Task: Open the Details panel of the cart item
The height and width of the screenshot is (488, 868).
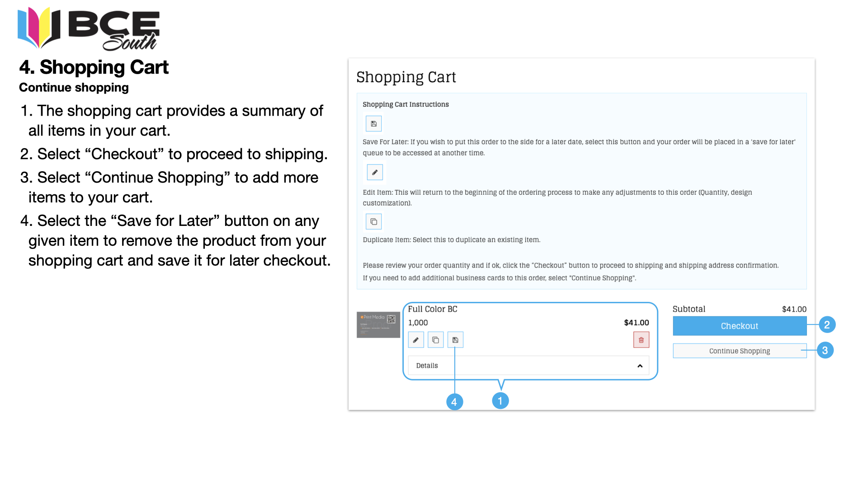Action: (x=528, y=366)
